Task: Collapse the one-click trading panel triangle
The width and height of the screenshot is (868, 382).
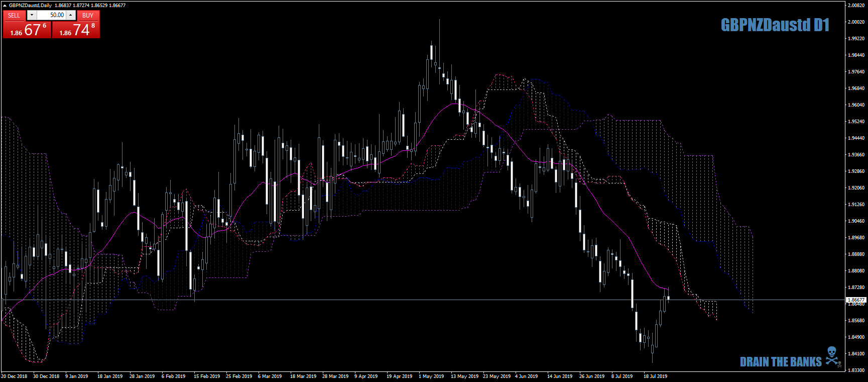Action: click(x=5, y=6)
